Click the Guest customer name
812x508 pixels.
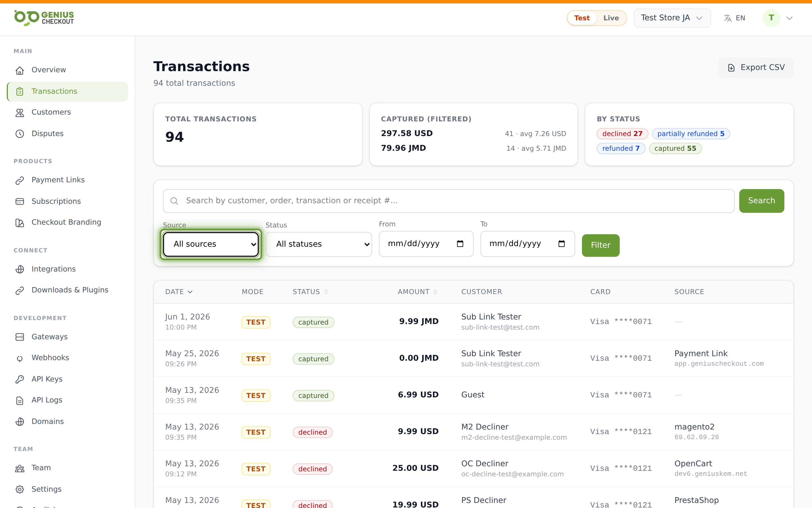point(473,395)
